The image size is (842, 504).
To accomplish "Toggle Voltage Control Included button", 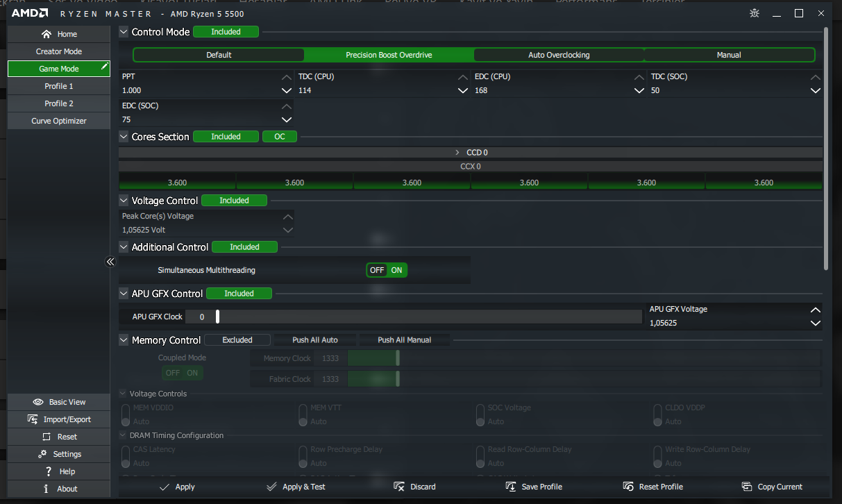I will [x=234, y=201].
